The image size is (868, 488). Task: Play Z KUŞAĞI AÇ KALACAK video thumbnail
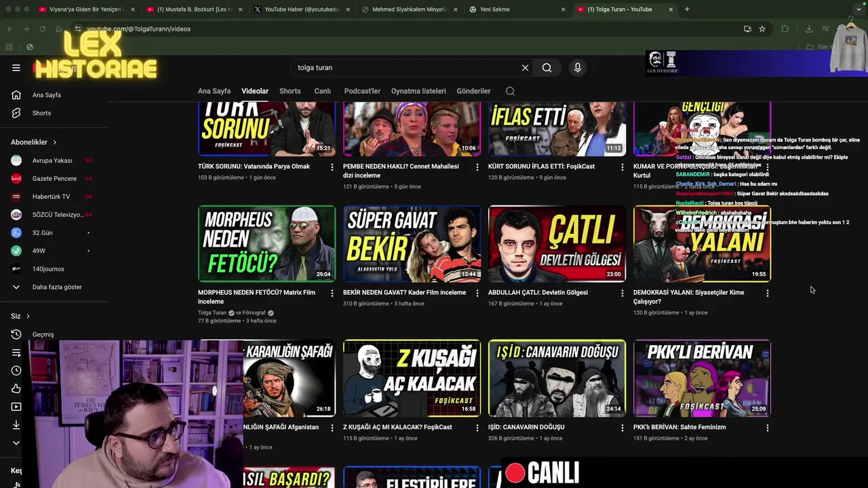(x=412, y=378)
